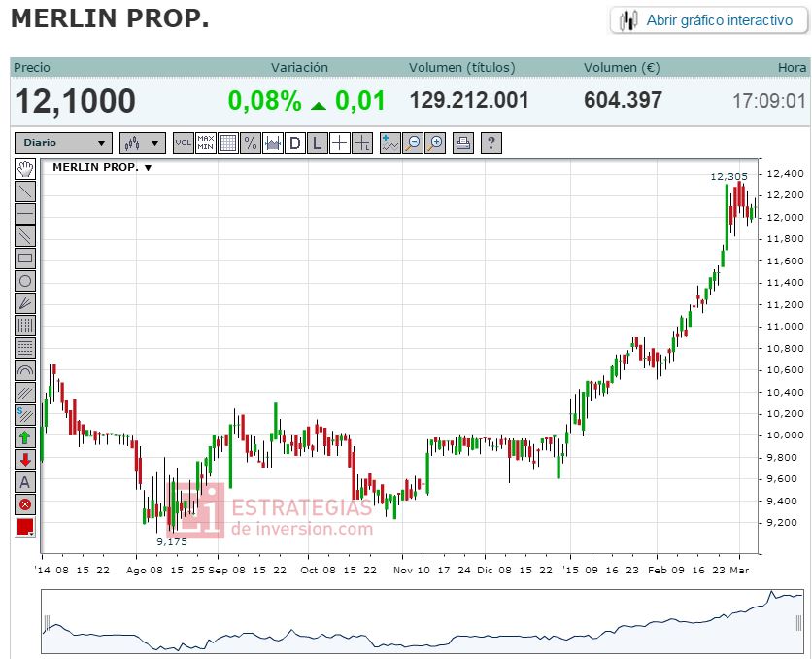Zoom in with the magnifier plus
812x659 pixels.
[435, 143]
